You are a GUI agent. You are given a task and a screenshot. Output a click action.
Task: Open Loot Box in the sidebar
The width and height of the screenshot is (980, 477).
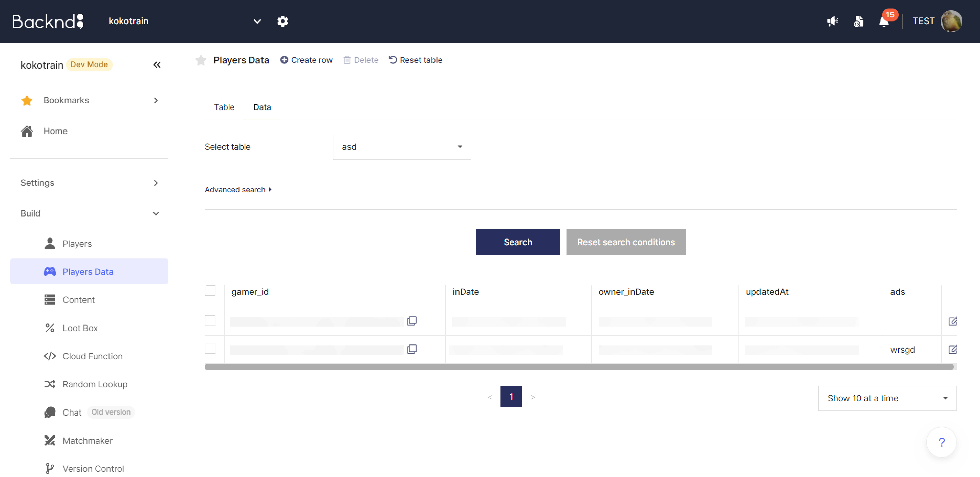[80, 328]
